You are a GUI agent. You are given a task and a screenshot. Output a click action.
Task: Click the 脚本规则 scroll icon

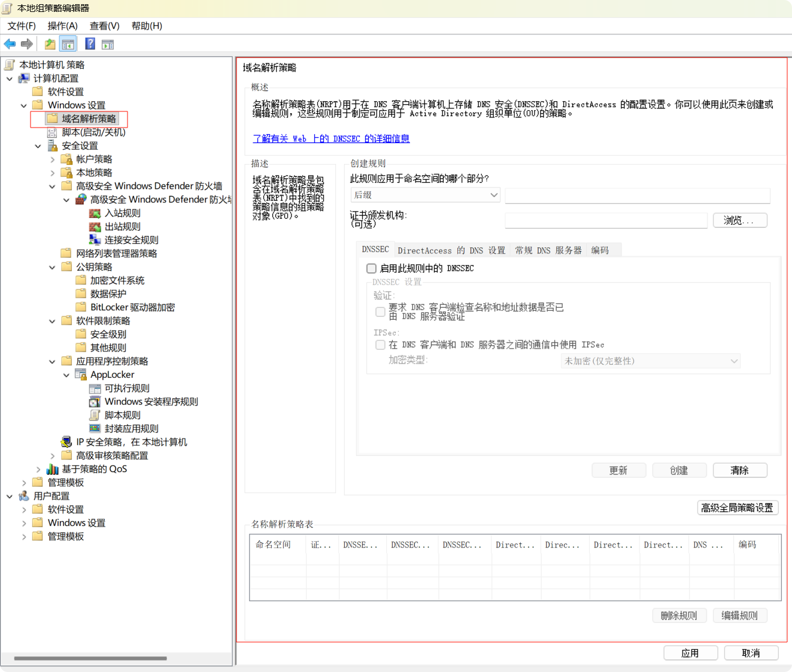point(95,415)
